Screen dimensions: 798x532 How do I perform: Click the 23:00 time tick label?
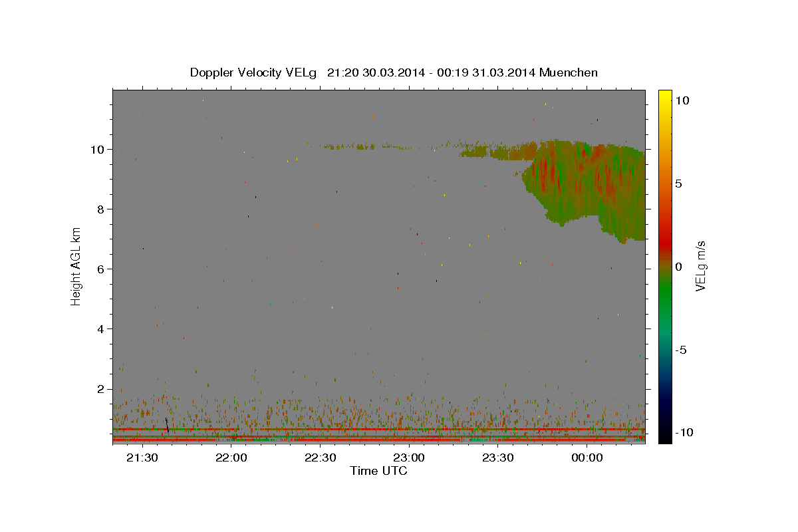[x=409, y=458]
